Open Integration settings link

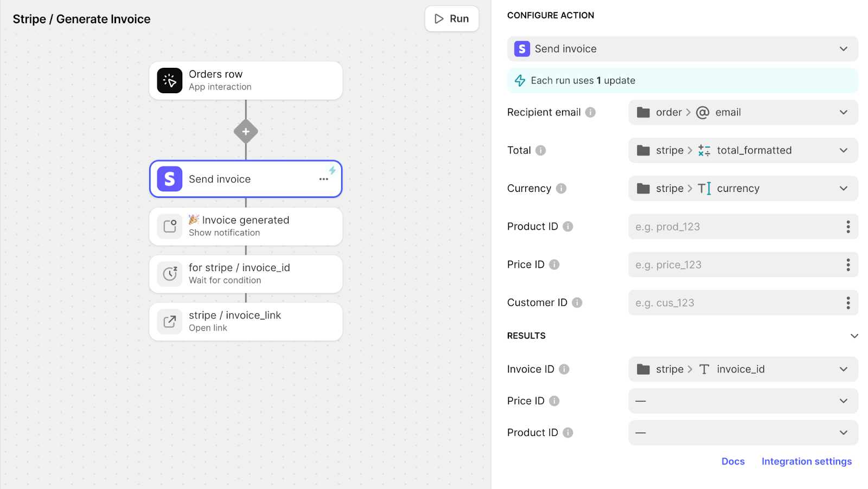pos(807,461)
